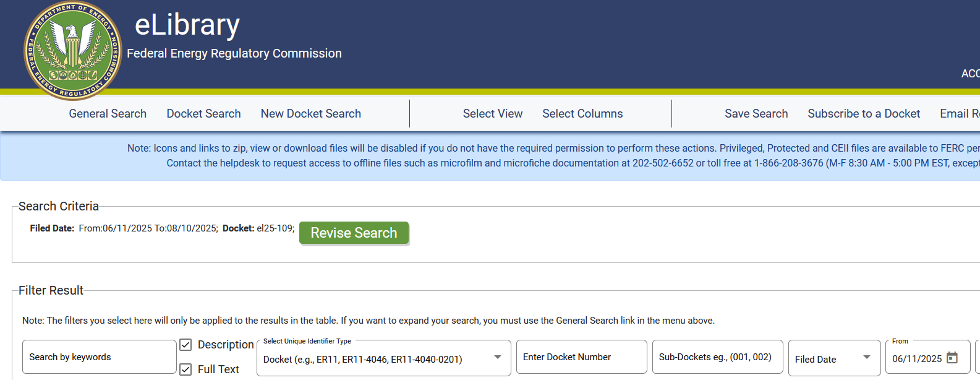Open the From date calendar picker icon
Image resolution: width=980 pixels, height=380 pixels.
[x=952, y=358]
